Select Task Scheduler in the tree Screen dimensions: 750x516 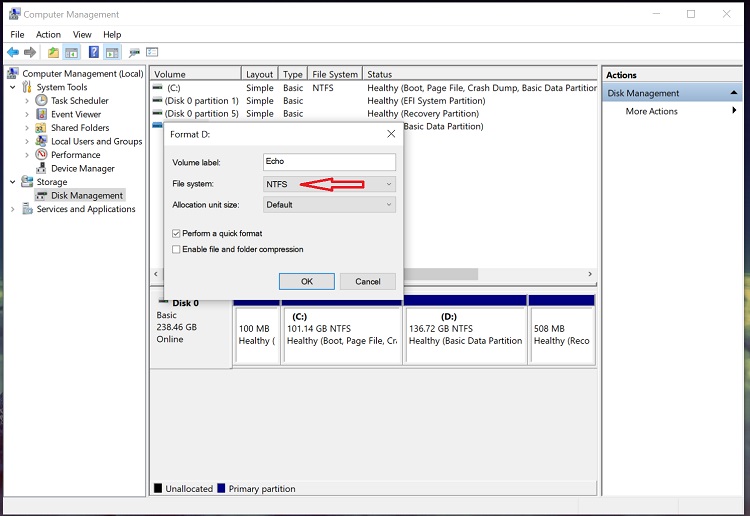tap(79, 100)
